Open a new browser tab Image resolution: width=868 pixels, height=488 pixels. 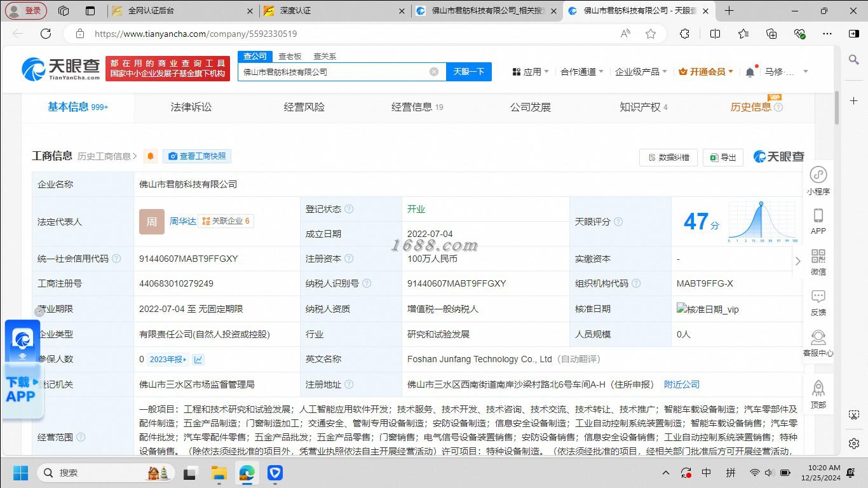point(729,11)
